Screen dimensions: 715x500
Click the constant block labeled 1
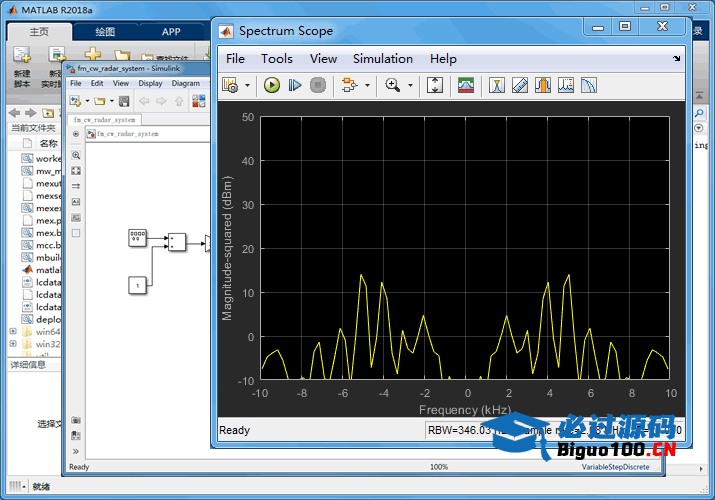click(137, 286)
